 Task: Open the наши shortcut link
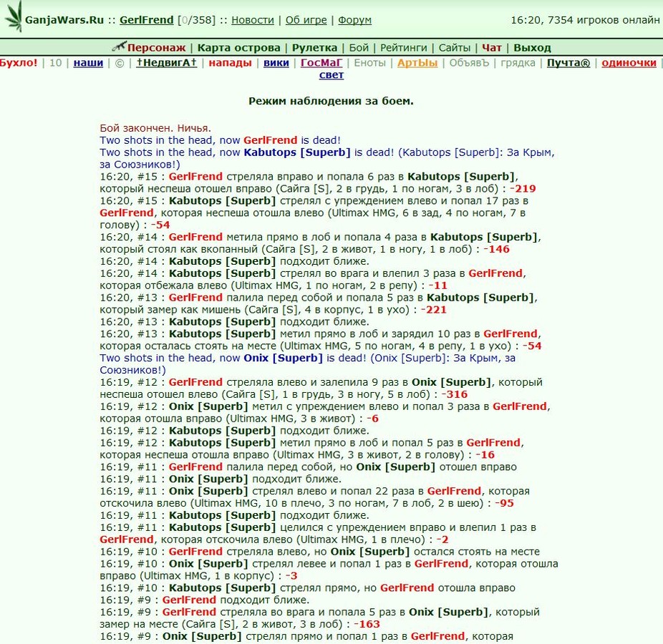pyautogui.click(x=88, y=63)
